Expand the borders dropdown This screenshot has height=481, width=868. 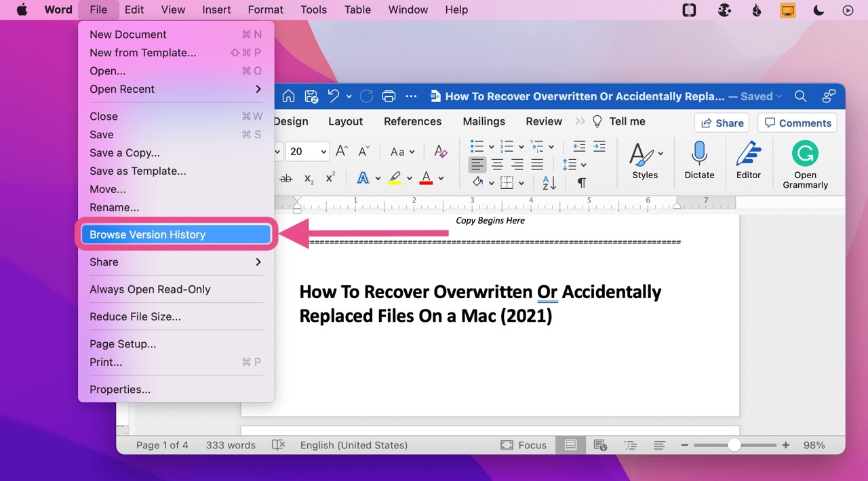pos(521,183)
